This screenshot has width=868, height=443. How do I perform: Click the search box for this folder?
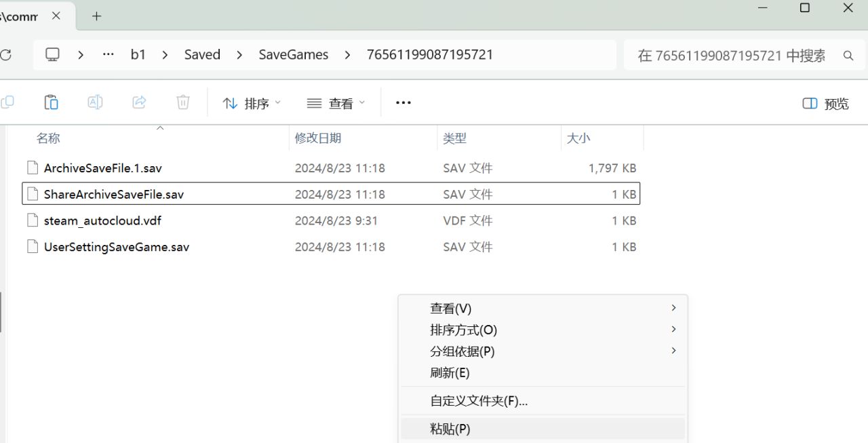coord(731,56)
